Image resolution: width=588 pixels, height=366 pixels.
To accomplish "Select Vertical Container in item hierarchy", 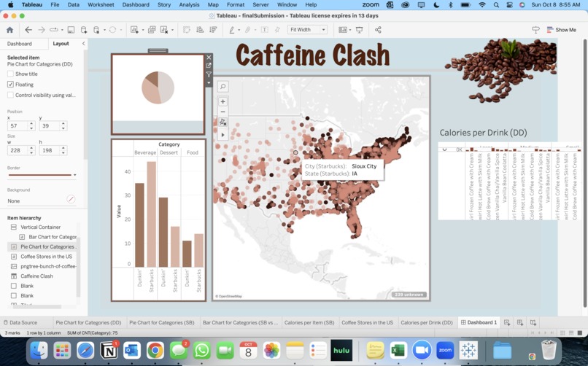I will tap(41, 227).
